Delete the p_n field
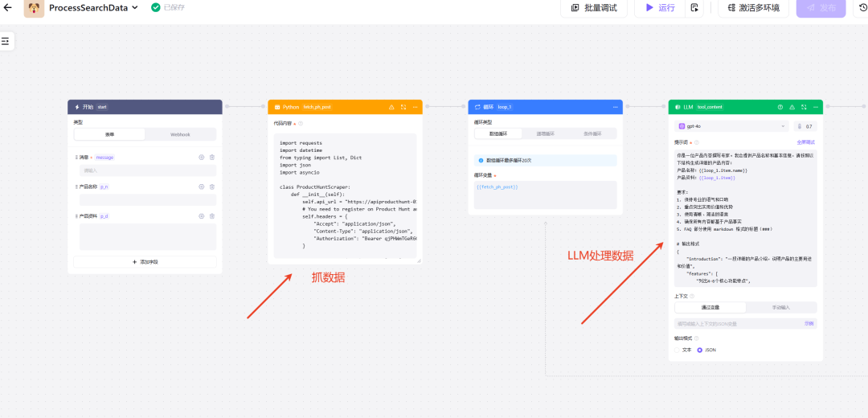Viewport: 868px width, 418px height. click(x=212, y=186)
